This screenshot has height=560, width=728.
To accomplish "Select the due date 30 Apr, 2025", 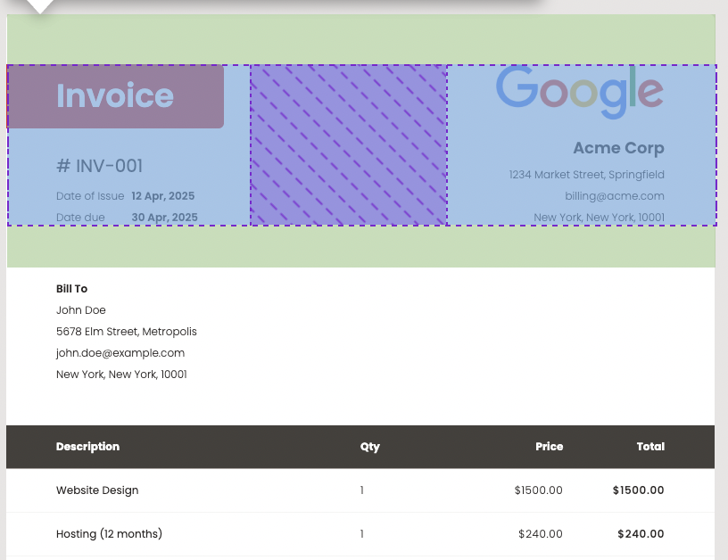I will tap(164, 217).
